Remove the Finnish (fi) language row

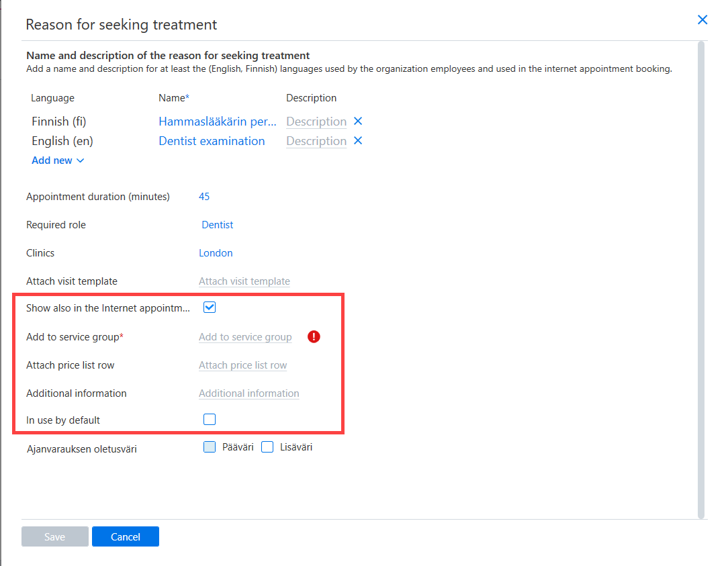[x=358, y=121]
